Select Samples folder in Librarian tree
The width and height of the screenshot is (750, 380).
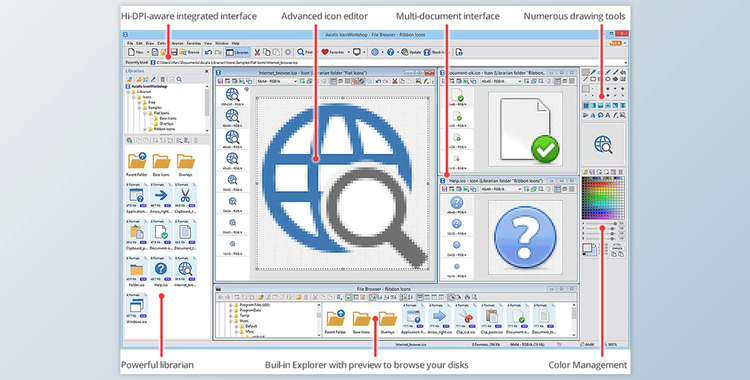(154, 108)
